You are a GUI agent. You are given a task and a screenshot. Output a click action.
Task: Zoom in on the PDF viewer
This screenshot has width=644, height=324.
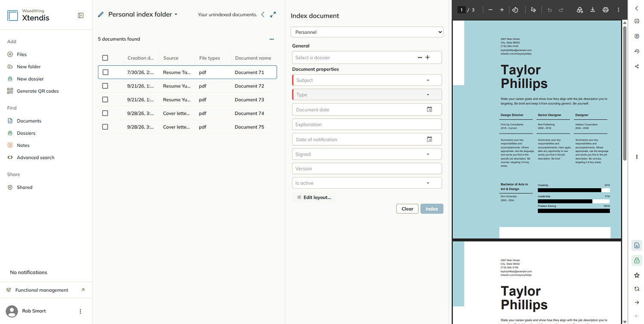point(502,10)
